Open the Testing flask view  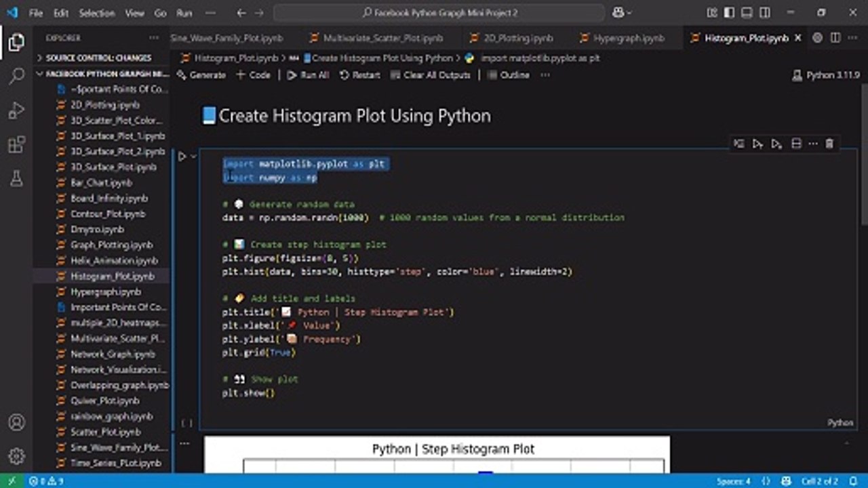[x=16, y=178]
